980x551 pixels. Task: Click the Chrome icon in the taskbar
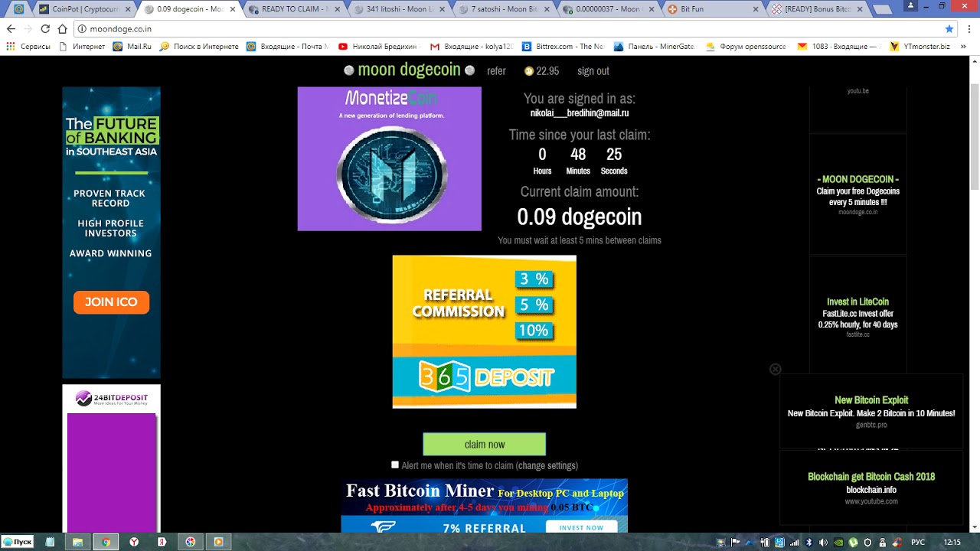click(x=106, y=542)
